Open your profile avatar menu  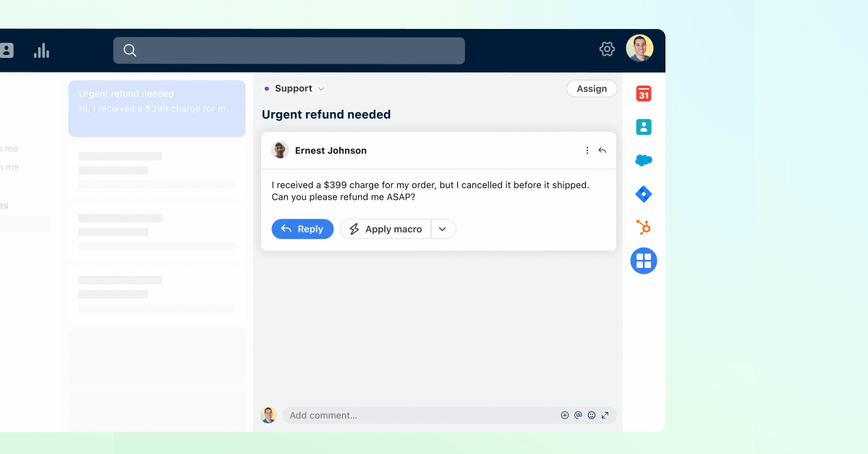[641, 48]
